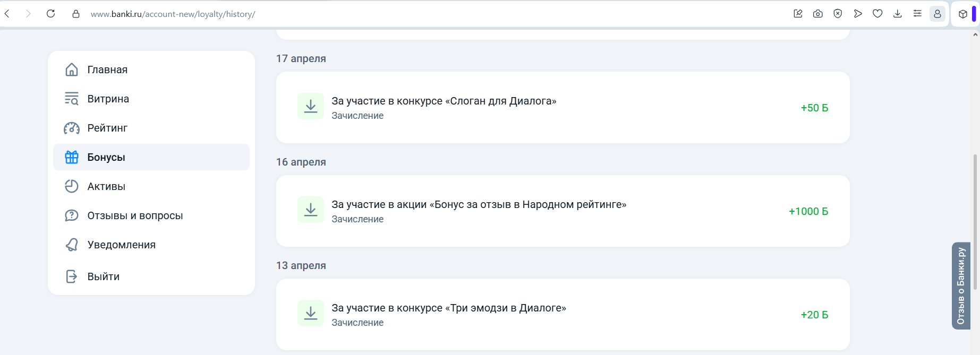This screenshot has height=355, width=980.
Task: Open Активы in the sidebar
Action: [x=106, y=186]
